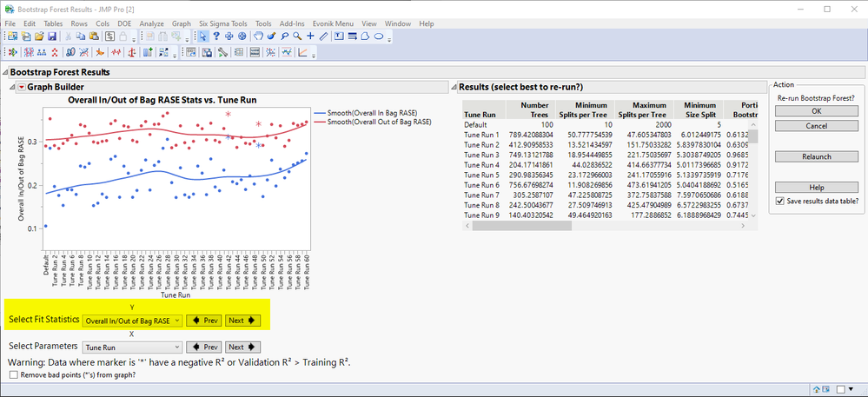Click the home window icon in status bar
The image size is (868, 397).
point(817,390)
